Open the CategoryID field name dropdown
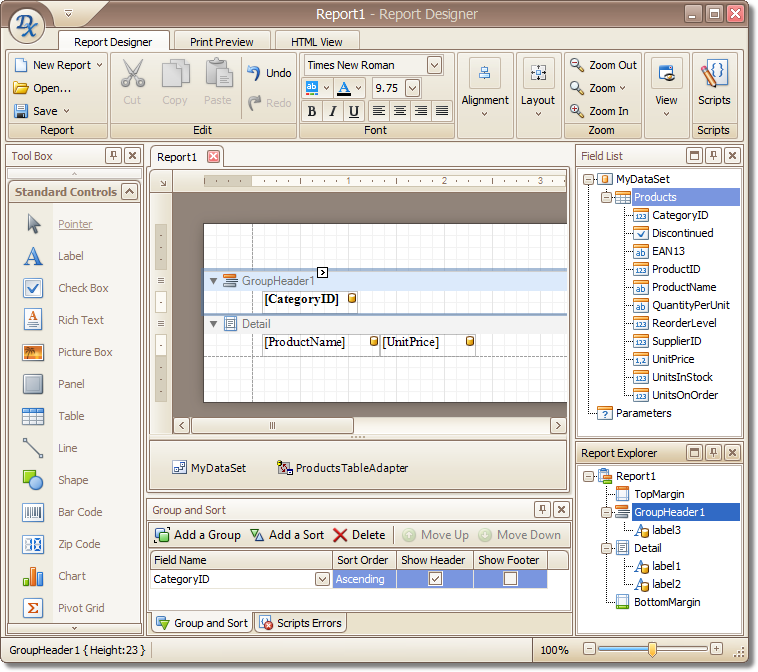The width and height of the screenshot is (758, 672). click(322, 579)
